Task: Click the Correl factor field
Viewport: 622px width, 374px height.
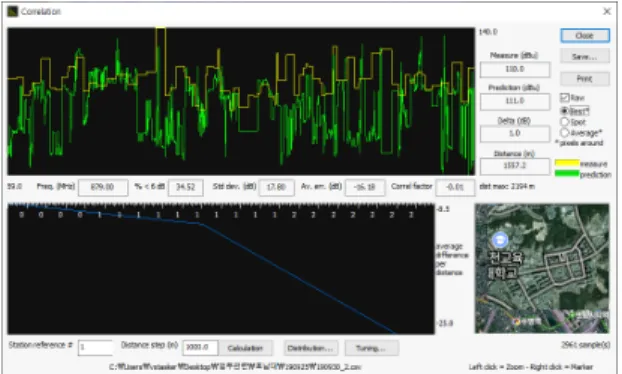Action: tap(455, 187)
